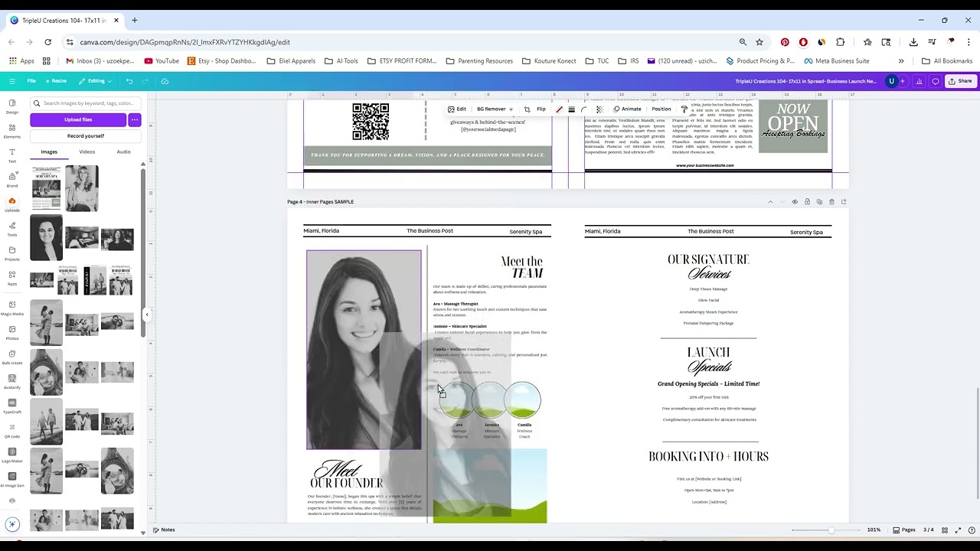Open the Logo Maker app
980x551 pixels.
[x=11, y=455]
